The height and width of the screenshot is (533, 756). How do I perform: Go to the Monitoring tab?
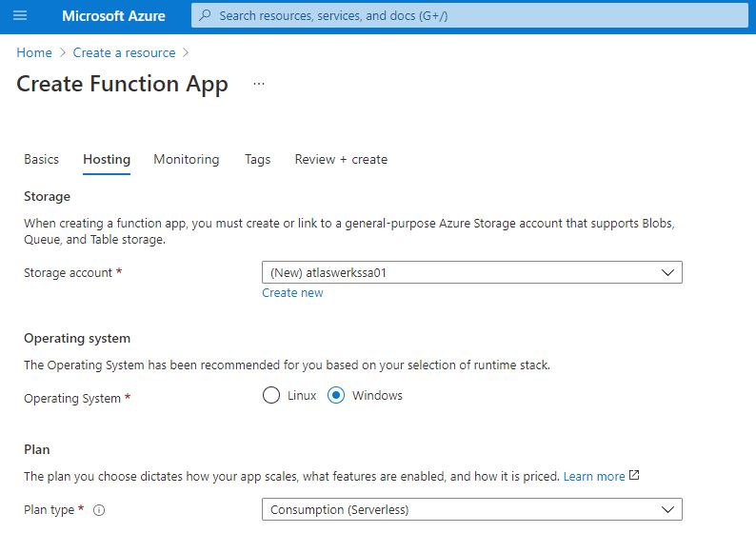(186, 160)
